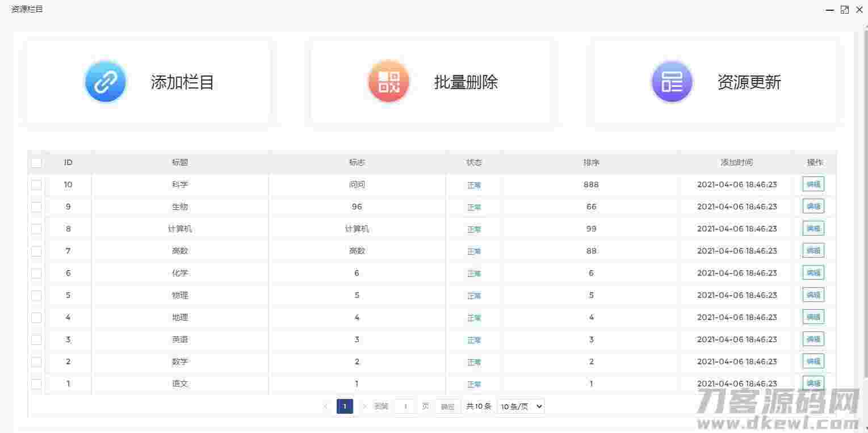Viewport: 868px width, 433px height.
Task: Click the 生物 title cell
Action: [180, 207]
